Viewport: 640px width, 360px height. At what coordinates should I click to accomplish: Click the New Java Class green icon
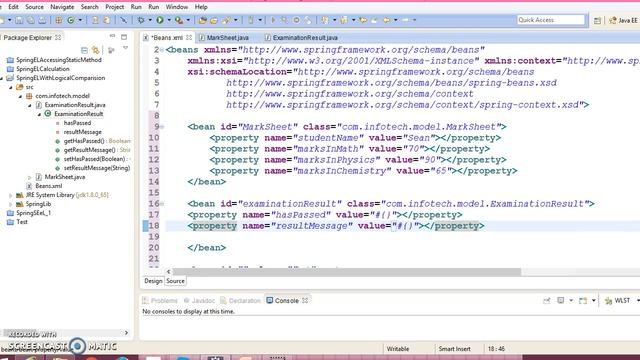(x=71, y=20)
